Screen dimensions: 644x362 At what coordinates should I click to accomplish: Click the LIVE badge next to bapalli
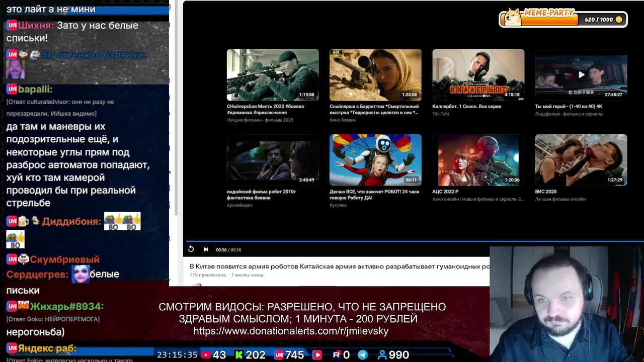click(x=12, y=89)
